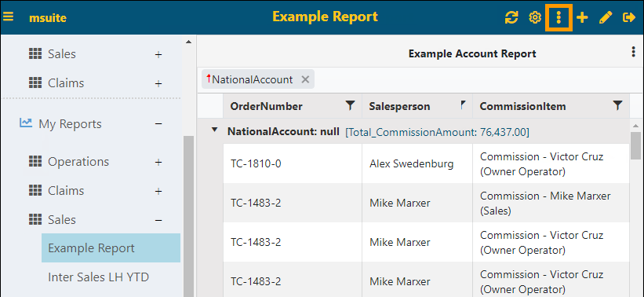Open the settings gear icon

coord(535,18)
